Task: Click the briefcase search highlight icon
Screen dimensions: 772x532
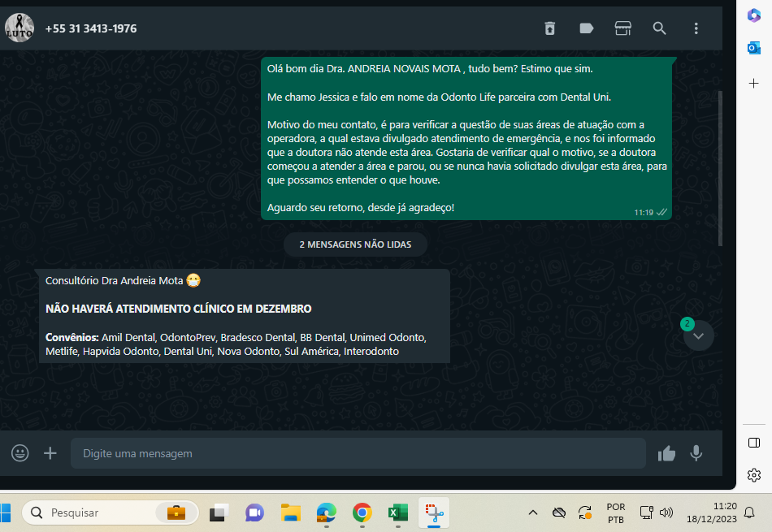Action: tap(176, 513)
